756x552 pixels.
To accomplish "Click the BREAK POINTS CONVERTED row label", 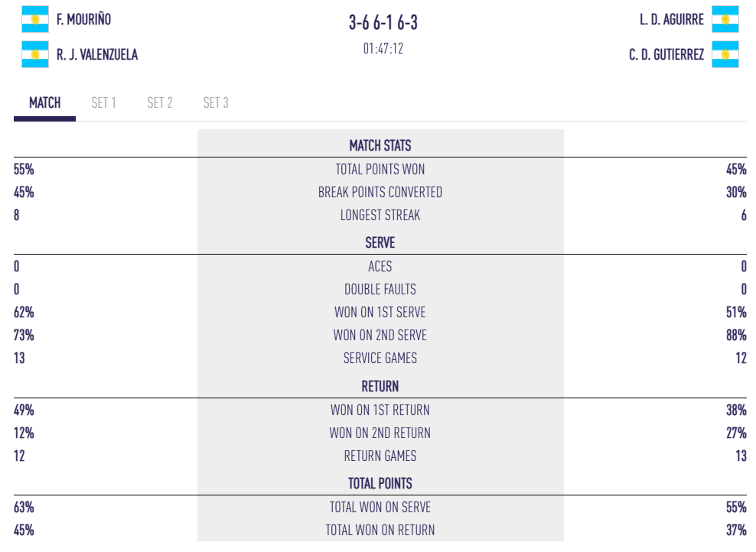I will (380, 192).
